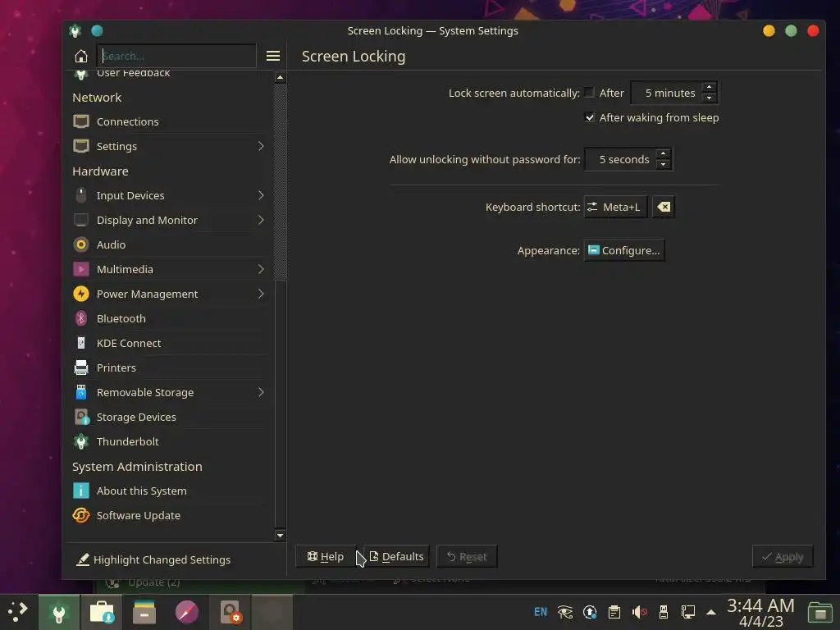This screenshot has width=840, height=630.
Task: Click the Help button
Action: [326, 557]
